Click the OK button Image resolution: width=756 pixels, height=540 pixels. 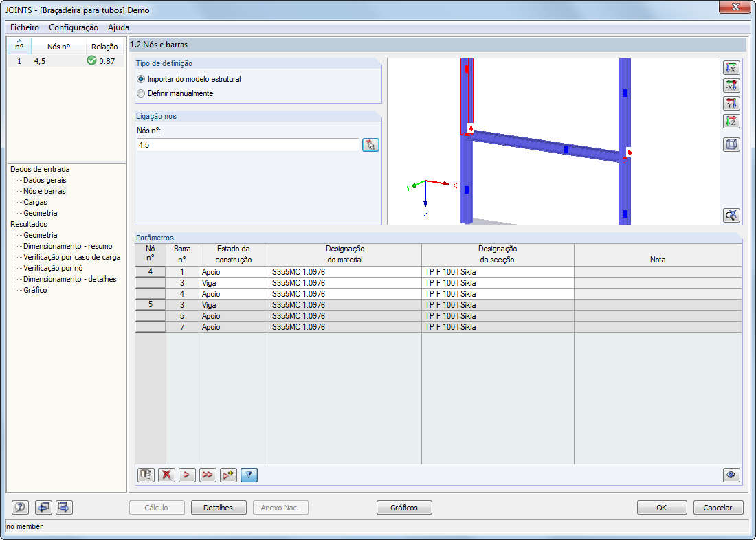coord(661,507)
